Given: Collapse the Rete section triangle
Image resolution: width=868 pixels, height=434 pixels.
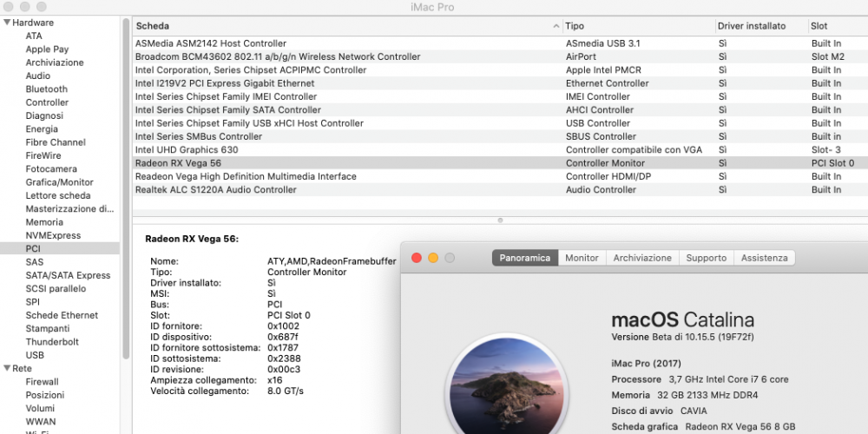Looking at the screenshot, I should [7, 368].
